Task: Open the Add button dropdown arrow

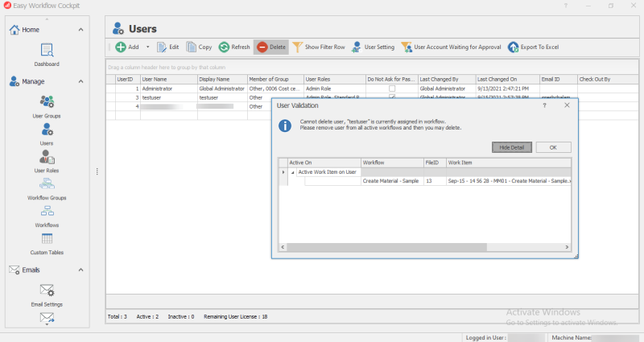Action: 147,47
